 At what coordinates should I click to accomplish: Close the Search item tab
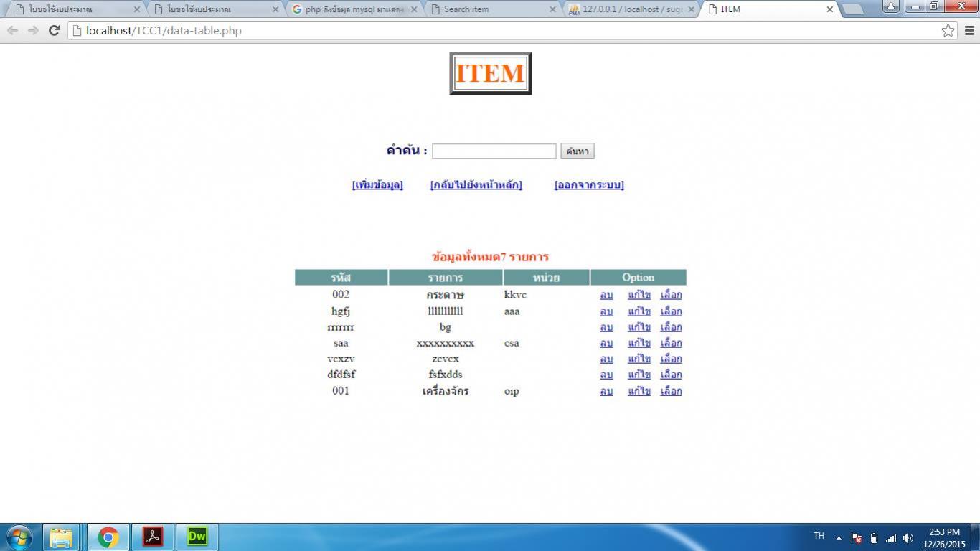(552, 9)
